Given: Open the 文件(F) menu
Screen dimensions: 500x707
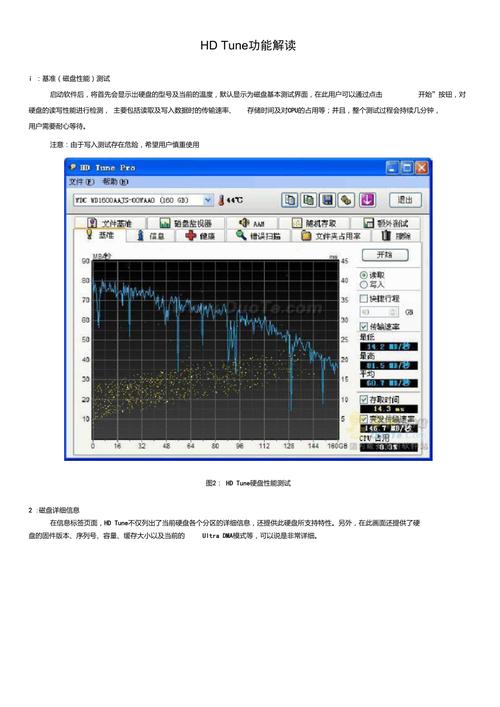Looking at the screenshot, I should [x=81, y=182].
